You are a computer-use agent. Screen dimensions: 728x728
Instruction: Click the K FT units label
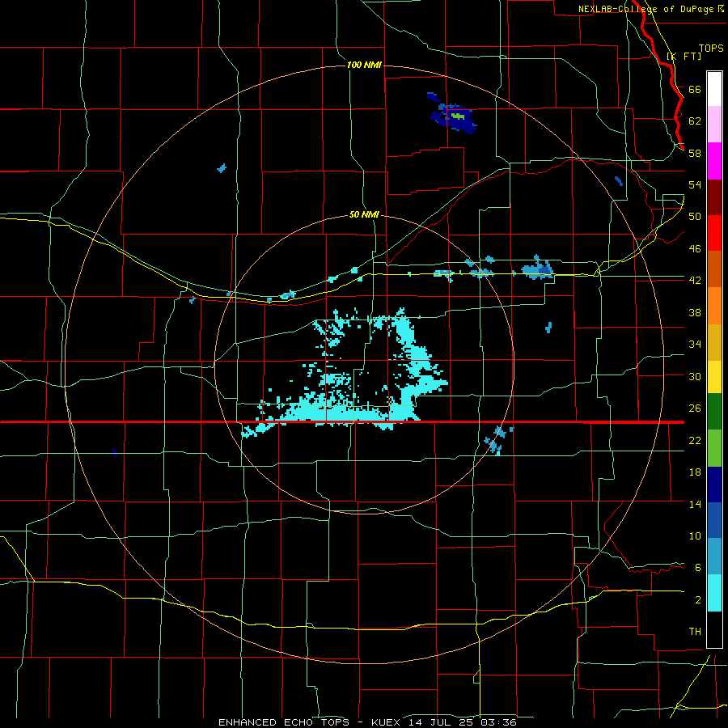684,56
